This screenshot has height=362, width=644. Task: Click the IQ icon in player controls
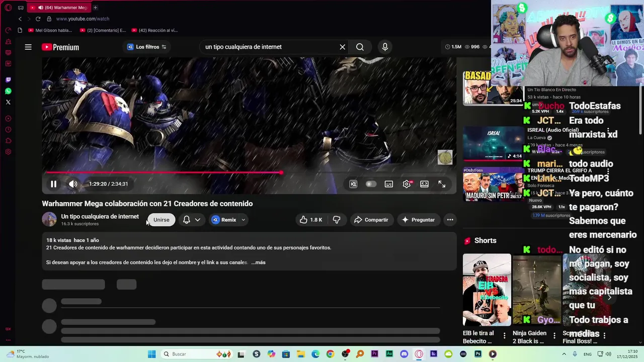click(x=353, y=184)
